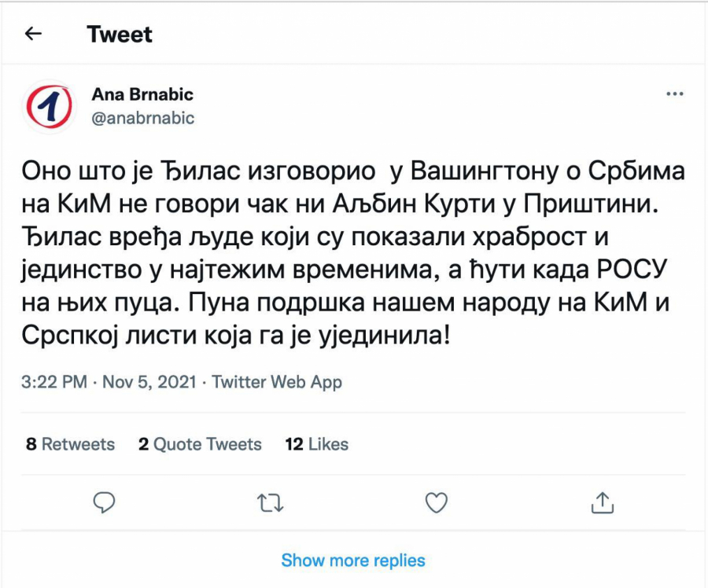Open the reply composer with the speech bubble
Screen dimensions: 708x588
click(x=103, y=502)
